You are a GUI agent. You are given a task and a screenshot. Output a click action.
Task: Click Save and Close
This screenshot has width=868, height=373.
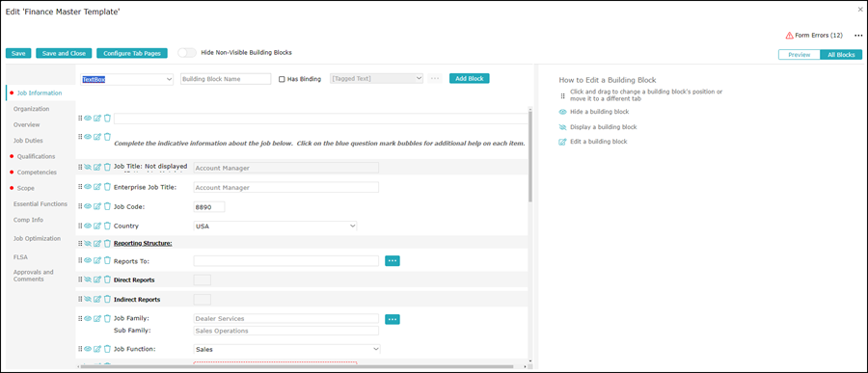64,54
